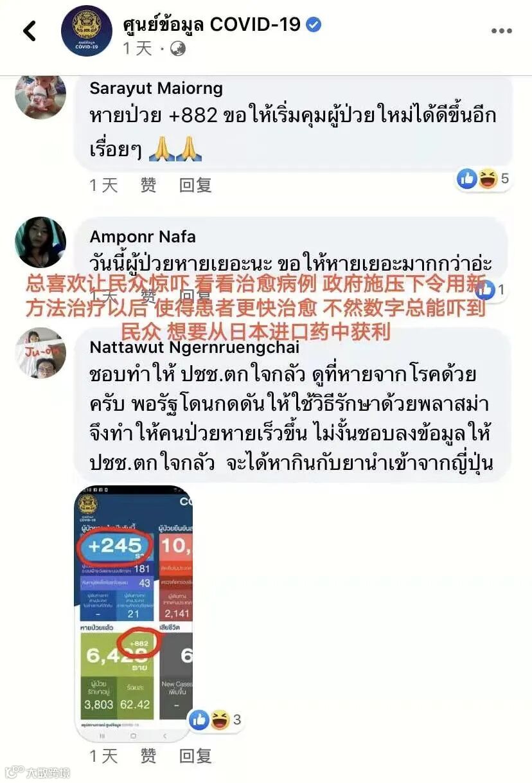Open the COVID-19 page profile picture
532x783 pixels.
tap(87, 31)
